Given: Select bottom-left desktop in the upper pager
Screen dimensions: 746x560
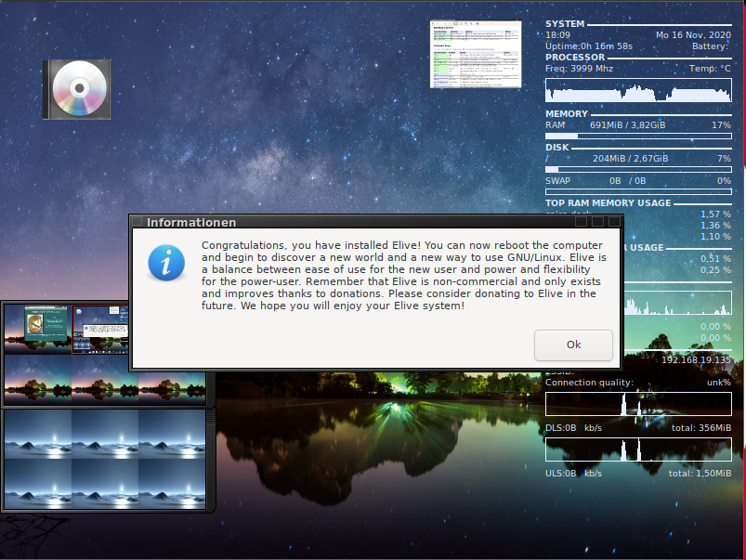Looking at the screenshot, I should [x=38, y=379].
